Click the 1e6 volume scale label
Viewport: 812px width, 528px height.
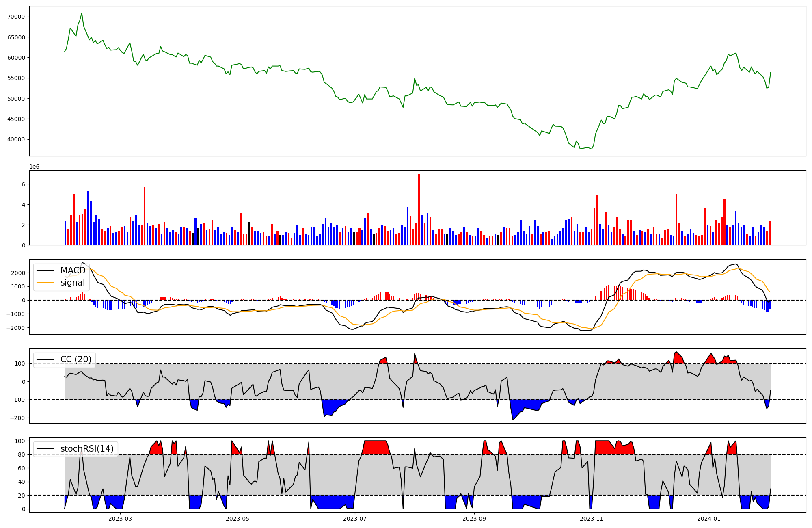[x=34, y=167]
